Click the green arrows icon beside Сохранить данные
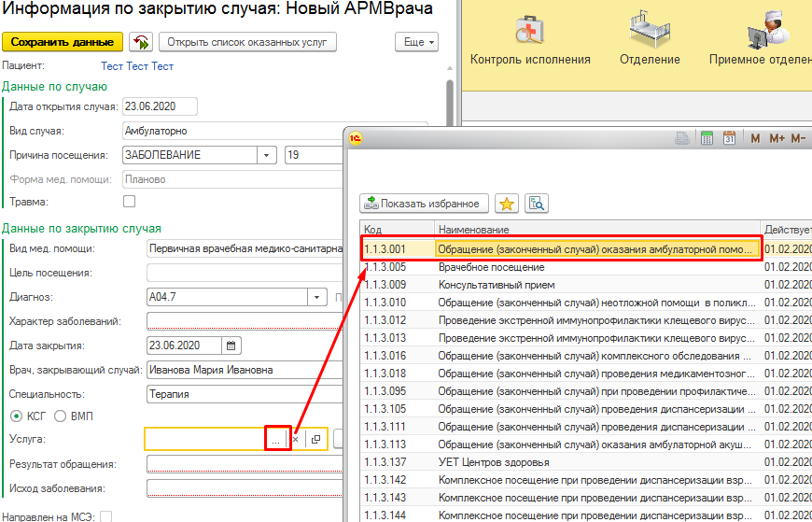The height and width of the screenshot is (522, 812). [141, 42]
